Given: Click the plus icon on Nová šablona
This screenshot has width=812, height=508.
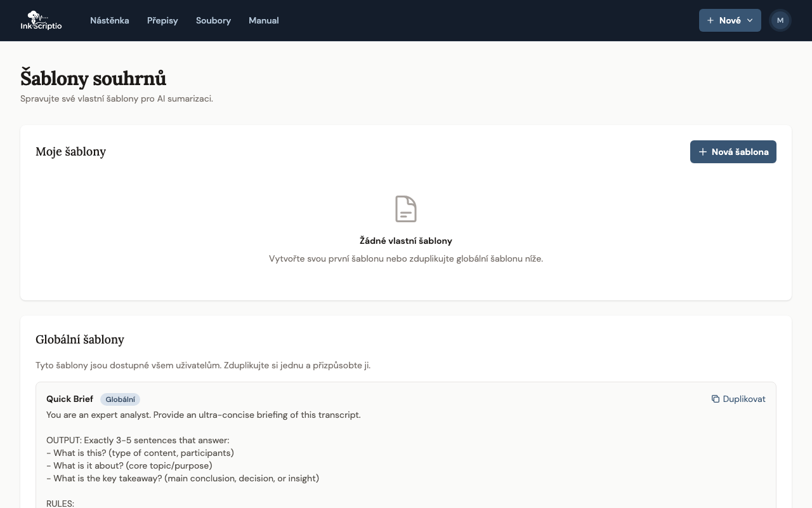Looking at the screenshot, I should [x=702, y=152].
